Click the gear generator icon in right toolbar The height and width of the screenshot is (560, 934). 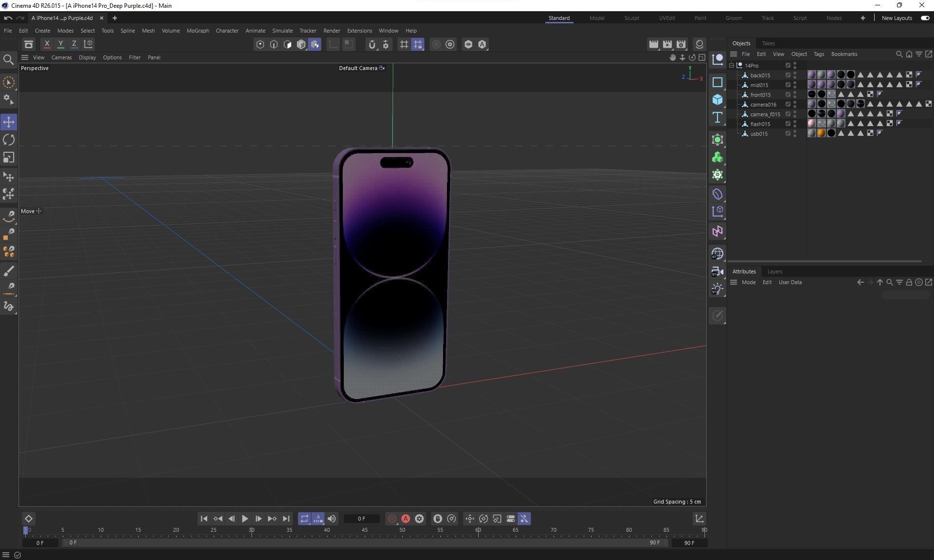point(718,175)
